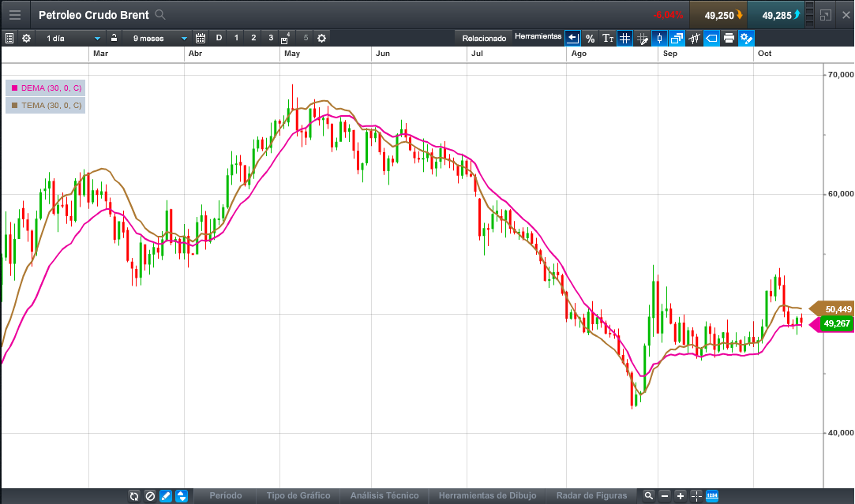The image size is (855, 504).
Task: Open chart settings gear next to 1 día
Action: (26, 38)
